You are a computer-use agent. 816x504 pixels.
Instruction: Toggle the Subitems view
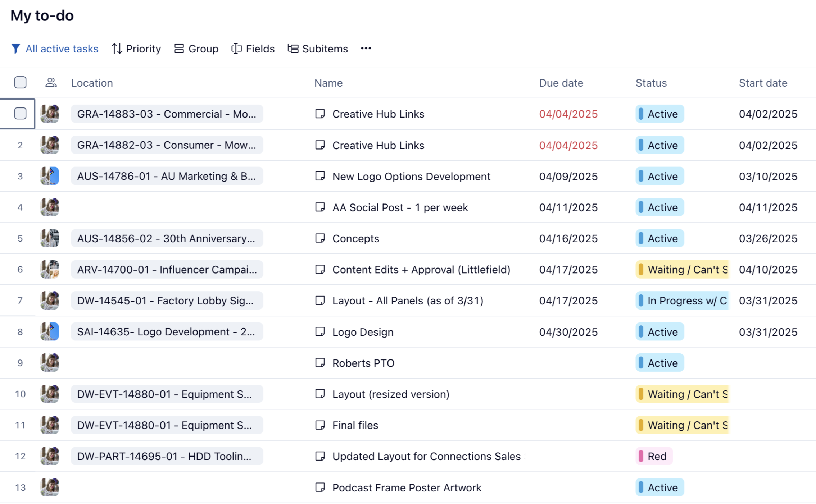pyautogui.click(x=318, y=49)
